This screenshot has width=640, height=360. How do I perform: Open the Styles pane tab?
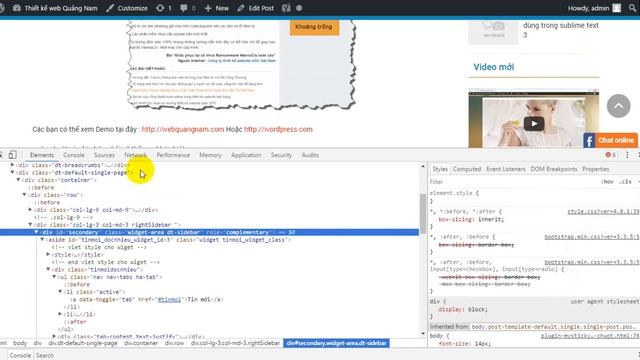440,169
